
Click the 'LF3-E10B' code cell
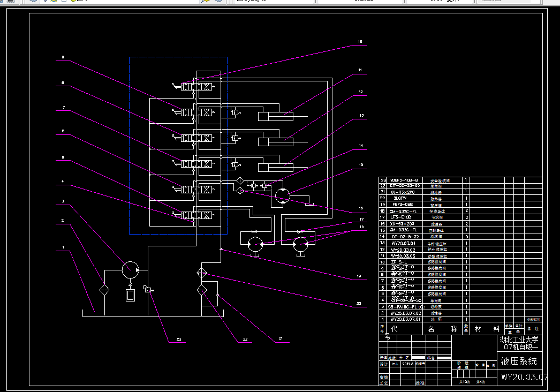click(x=400, y=217)
